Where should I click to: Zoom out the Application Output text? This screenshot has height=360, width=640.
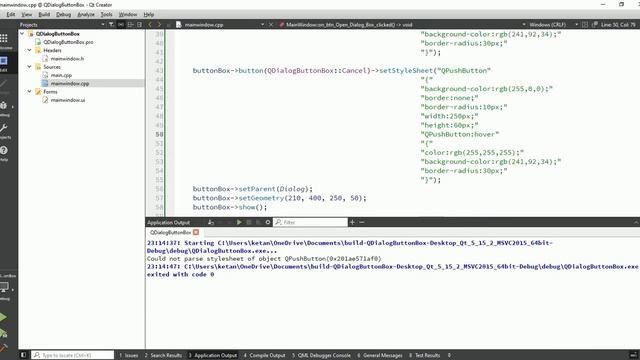362,222
